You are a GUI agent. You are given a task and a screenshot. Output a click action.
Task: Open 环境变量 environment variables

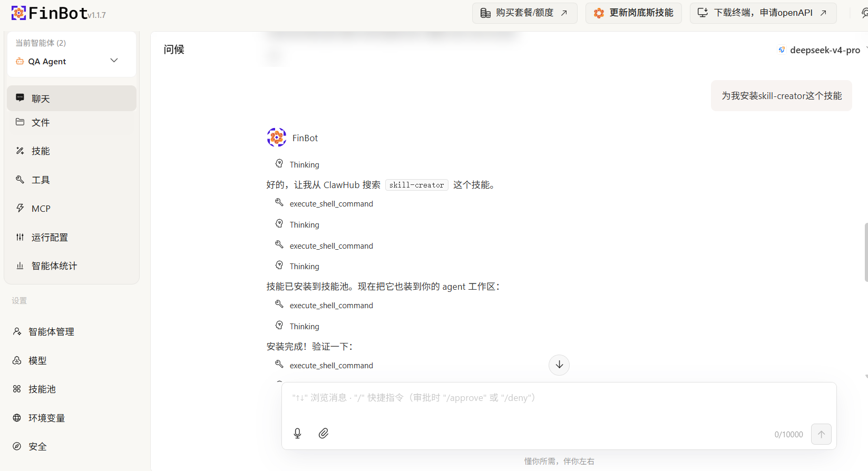pyautogui.click(x=72, y=418)
